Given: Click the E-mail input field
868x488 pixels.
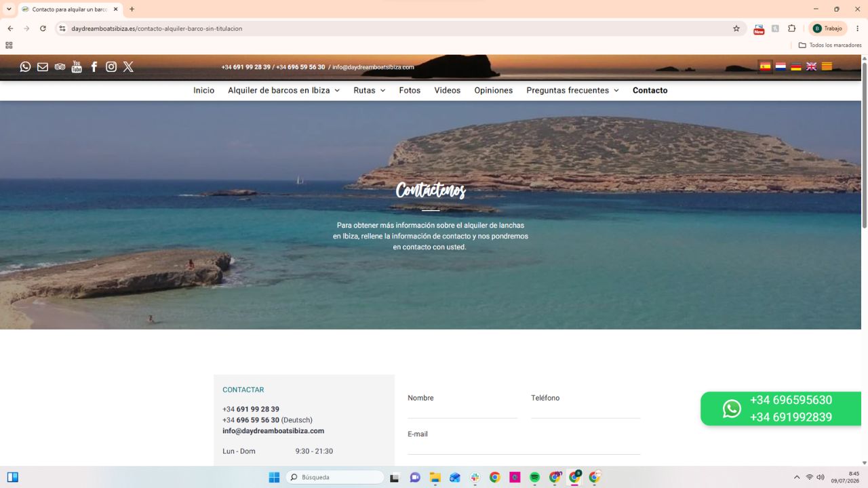Looking at the screenshot, I should (x=524, y=447).
